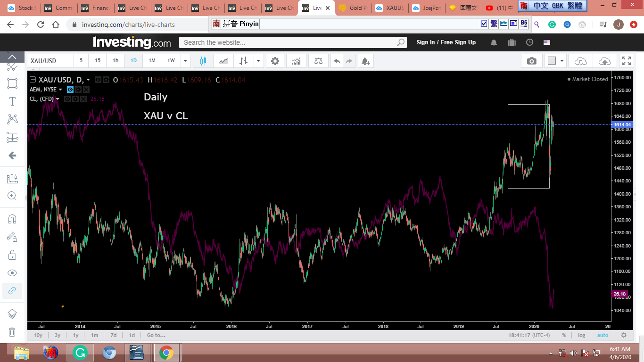Image resolution: width=644 pixels, height=362 pixels.
Task: Select the 1y time range
Action: [75, 335]
